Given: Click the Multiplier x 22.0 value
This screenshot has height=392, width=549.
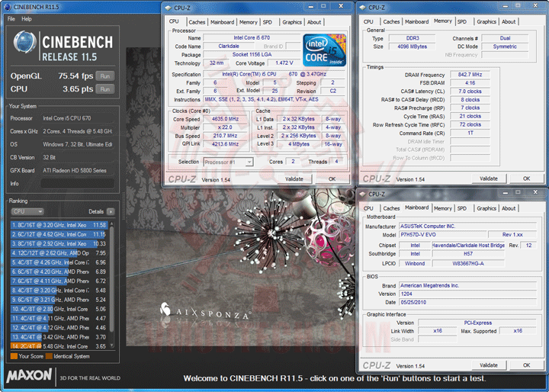Looking at the screenshot, I should point(225,127).
